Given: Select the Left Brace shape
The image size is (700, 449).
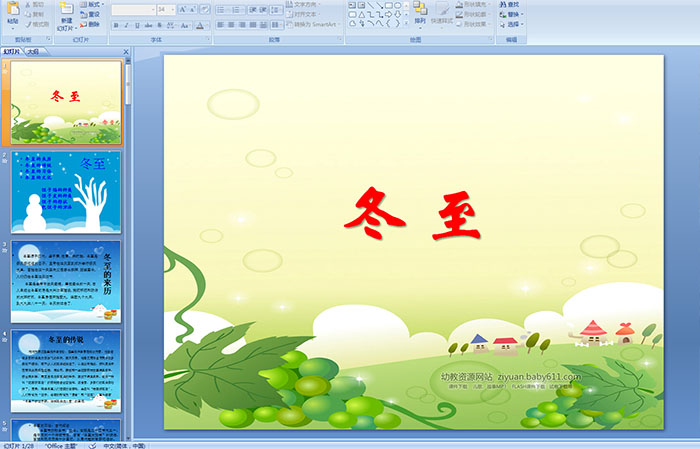Looking at the screenshot, I should (388, 23).
